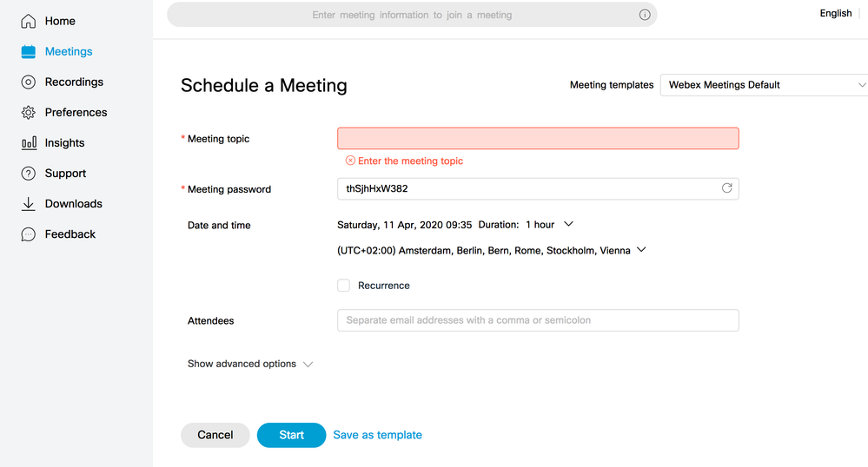Expand the Duration 1 hour dropdown
868x467 pixels.
(568, 224)
